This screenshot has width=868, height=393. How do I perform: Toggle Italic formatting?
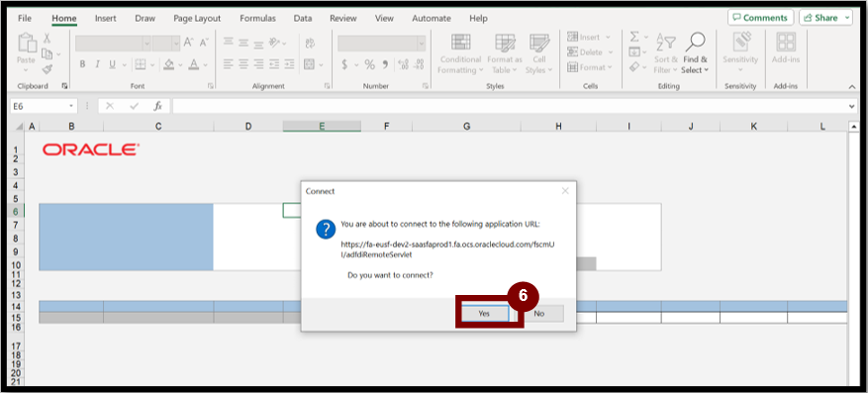[97, 64]
